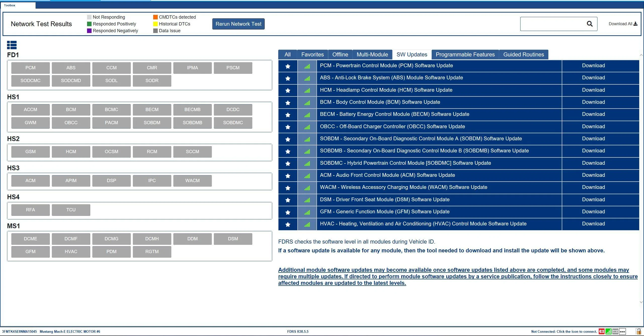Screen dimensions: 644x336
Task: Download the WACM software update
Action: [593, 187]
